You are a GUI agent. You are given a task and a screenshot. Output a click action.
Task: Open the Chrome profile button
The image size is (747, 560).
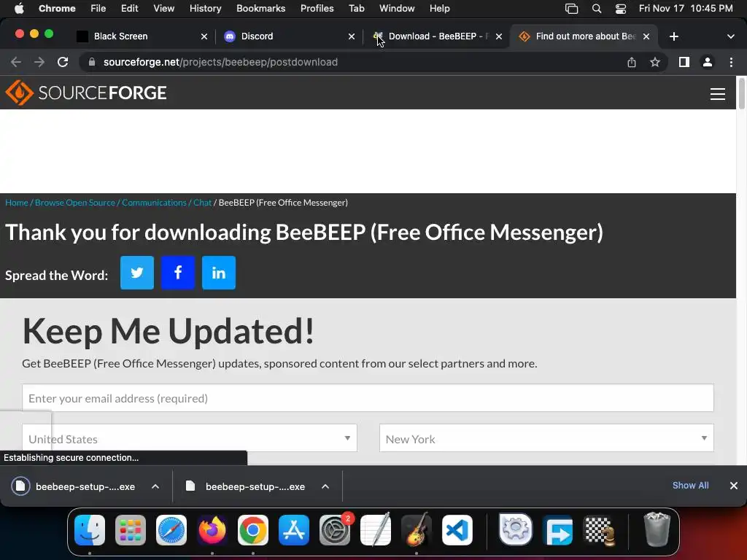(708, 62)
